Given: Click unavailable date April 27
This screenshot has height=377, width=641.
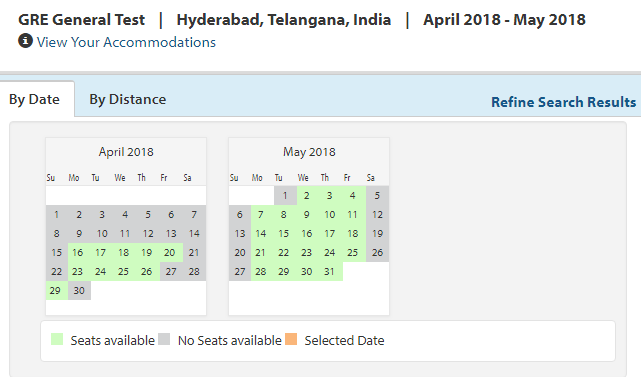Looking at the screenshot, I should [x=171, y=272].
